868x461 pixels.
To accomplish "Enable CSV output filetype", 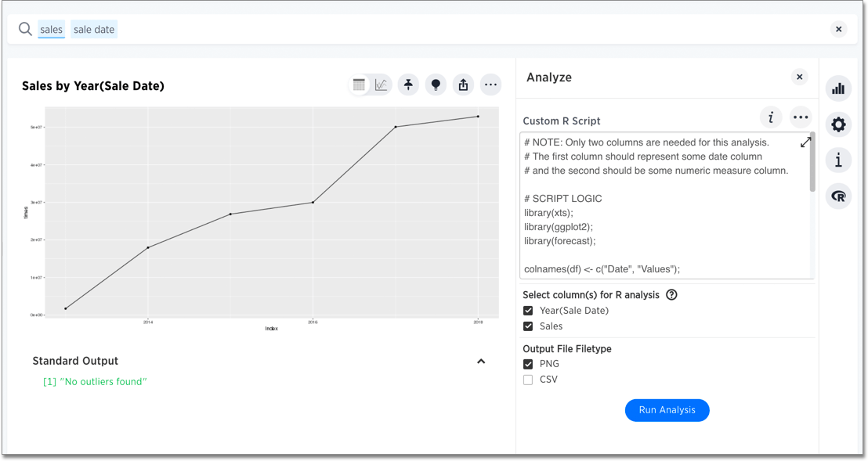I will click(527, 379).
